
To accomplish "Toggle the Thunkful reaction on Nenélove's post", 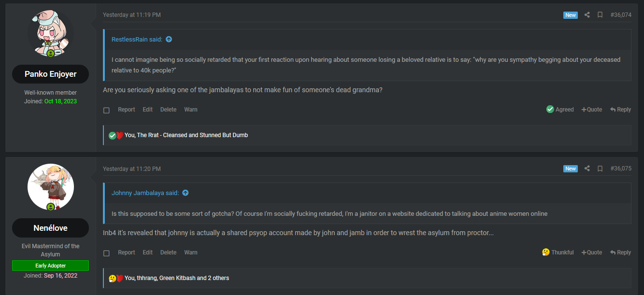I will click(x=558, y=253).
